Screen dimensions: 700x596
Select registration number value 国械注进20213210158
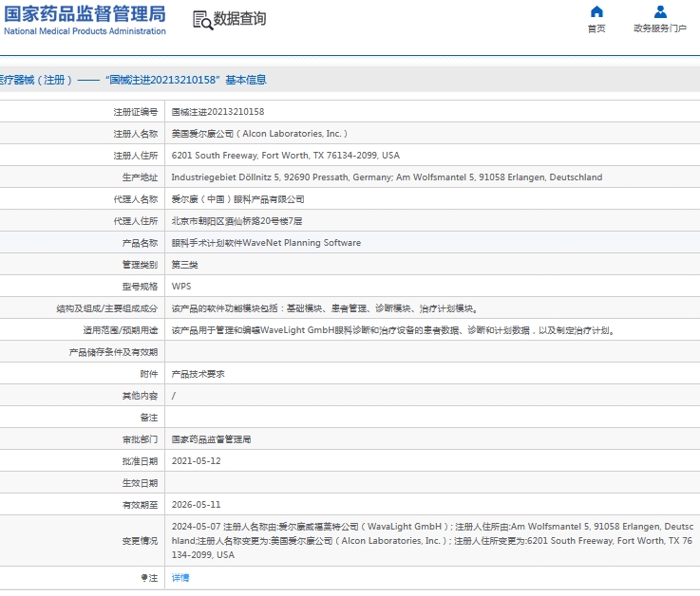pos(218,112)
